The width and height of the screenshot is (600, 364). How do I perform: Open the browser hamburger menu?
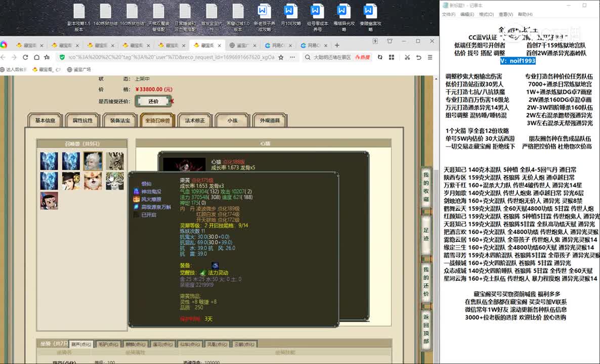click(x=430, y=57)
